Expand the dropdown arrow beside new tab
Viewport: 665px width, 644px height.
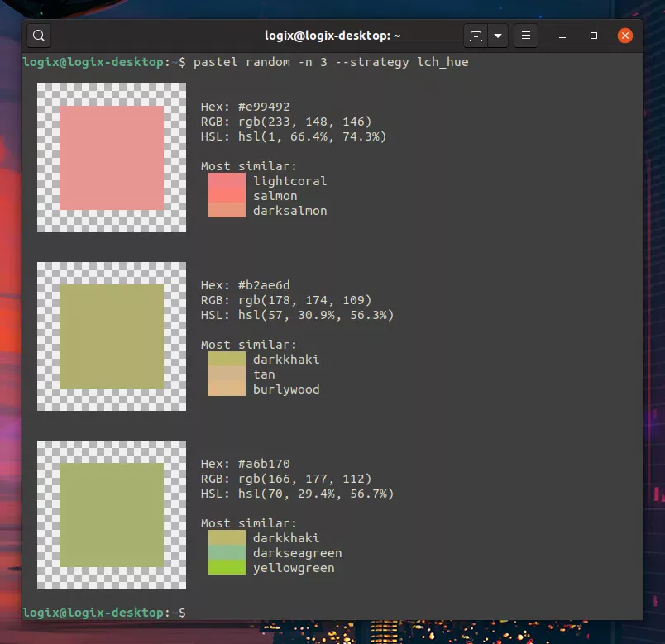pyautogui.click(x=498, y=36)
